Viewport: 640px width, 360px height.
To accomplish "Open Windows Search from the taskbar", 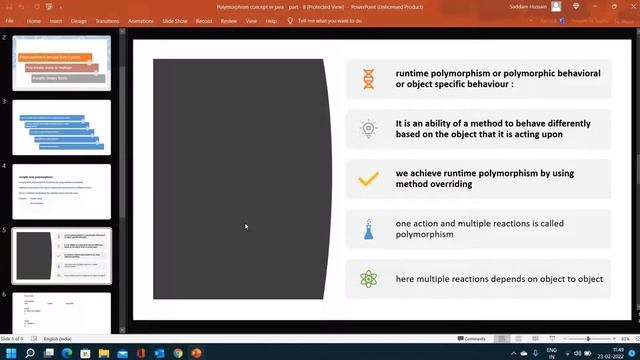I will [x=30, y=353].
